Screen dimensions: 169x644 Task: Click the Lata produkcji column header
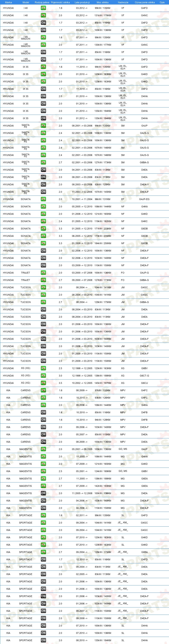click(82, 2)
